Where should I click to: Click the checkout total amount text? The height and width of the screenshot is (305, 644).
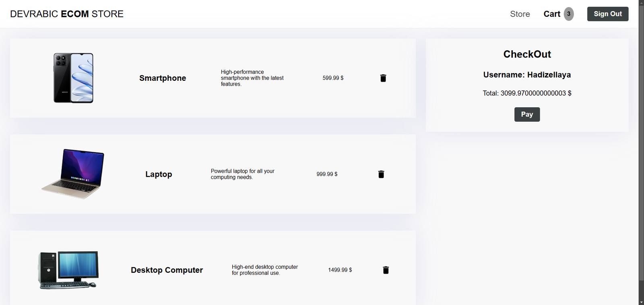527,93
